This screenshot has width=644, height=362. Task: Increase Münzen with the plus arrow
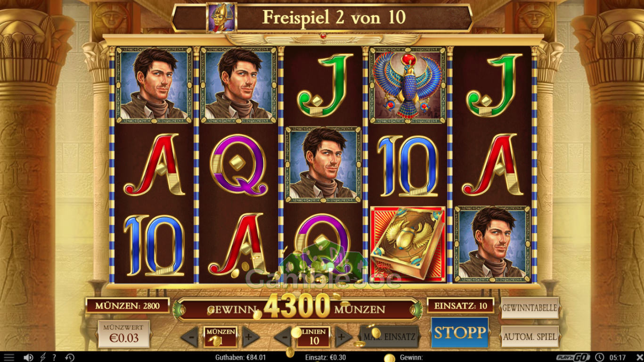pyautogui.click(x=251, y=337)
